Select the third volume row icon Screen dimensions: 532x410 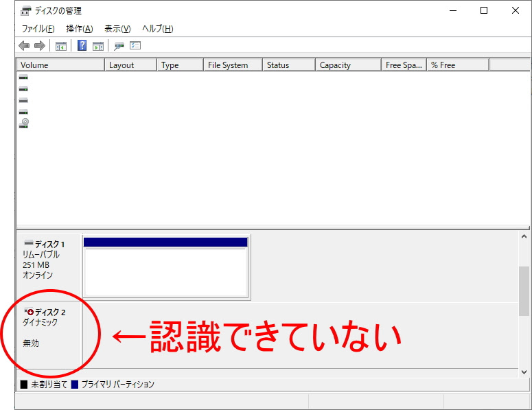click(23, 100)
